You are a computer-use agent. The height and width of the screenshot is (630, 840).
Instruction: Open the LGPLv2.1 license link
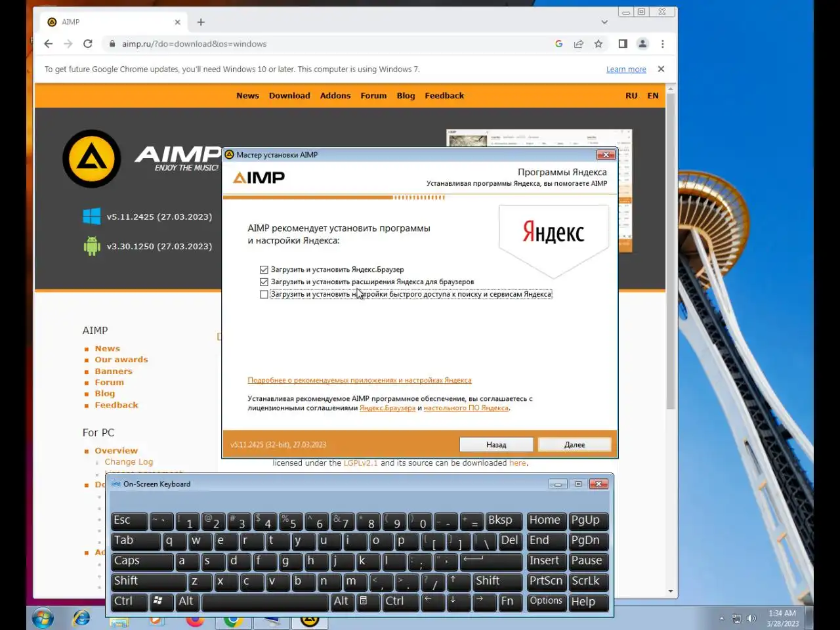361,463
